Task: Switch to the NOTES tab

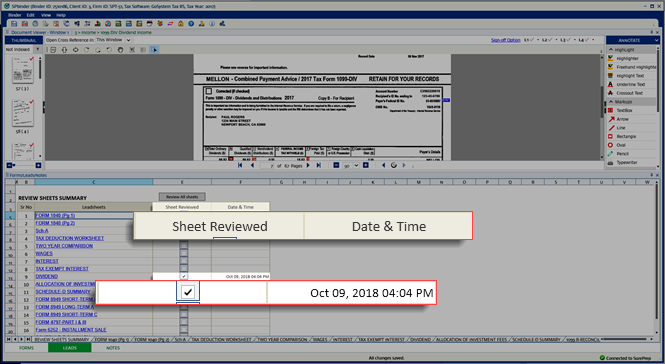Action: click(x=113, y=348)
